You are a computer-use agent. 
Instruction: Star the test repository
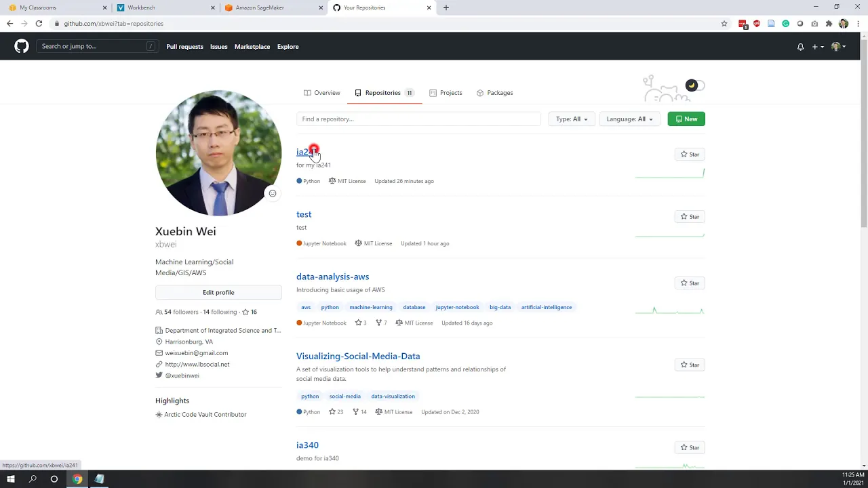pos(690,216)
